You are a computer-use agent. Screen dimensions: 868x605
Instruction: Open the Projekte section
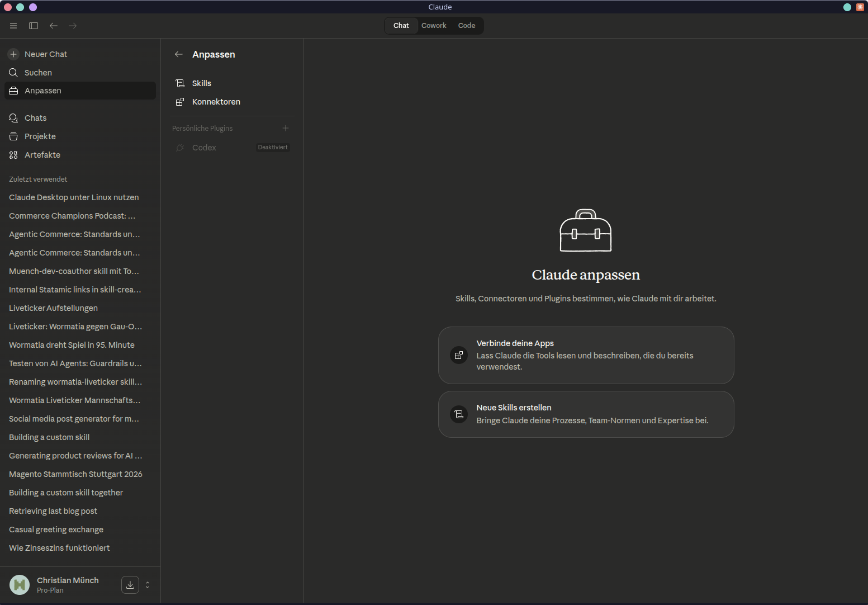pyautogui.click(x=39, y=136)
